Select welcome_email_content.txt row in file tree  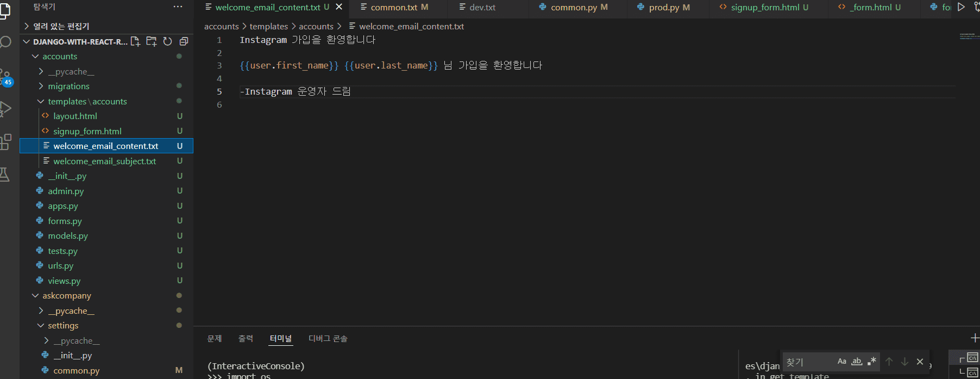click(106, 146)
